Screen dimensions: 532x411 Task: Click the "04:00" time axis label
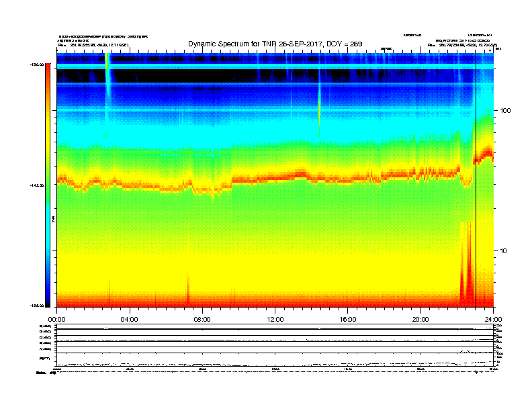[x=129, y=320]
